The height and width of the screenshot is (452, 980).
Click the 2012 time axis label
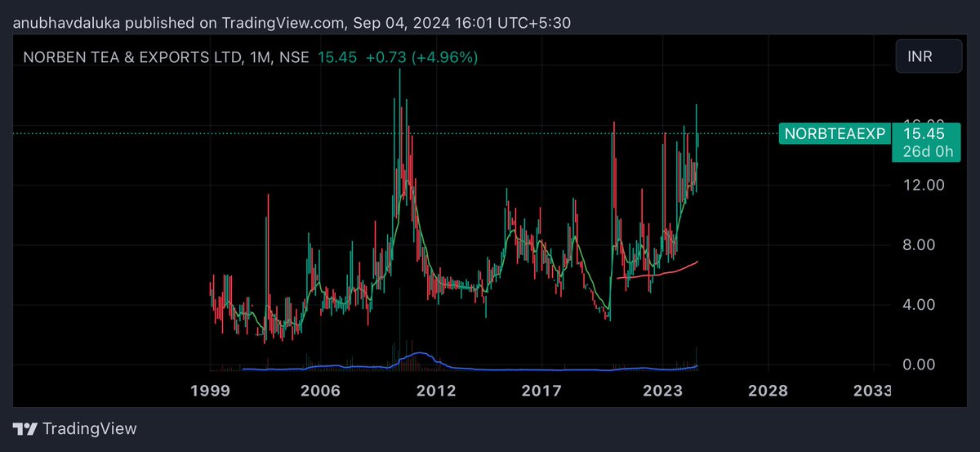tap(436, 391)
